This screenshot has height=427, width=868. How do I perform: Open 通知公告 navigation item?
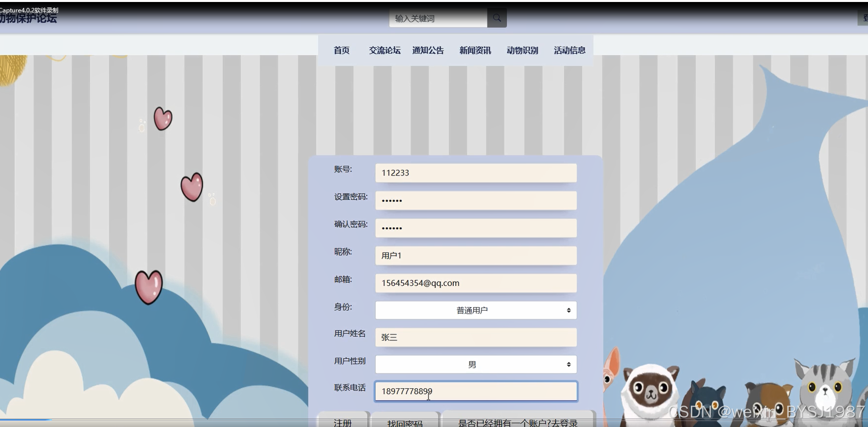428,50
